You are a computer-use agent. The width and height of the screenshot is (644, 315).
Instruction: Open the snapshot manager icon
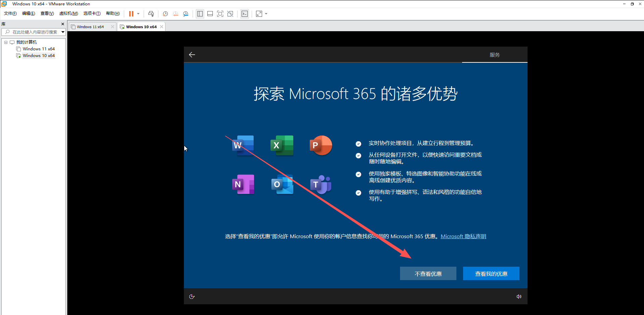[x=186, y=14]
